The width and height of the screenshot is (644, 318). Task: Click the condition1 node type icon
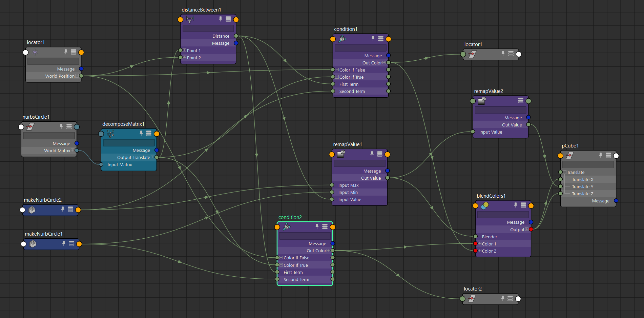[342, 39]
